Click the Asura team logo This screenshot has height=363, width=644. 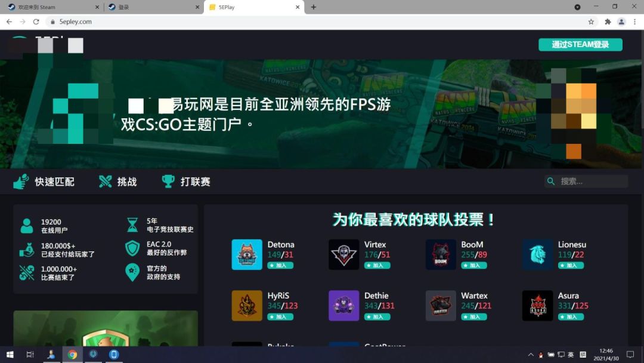[x=538, y=306]
